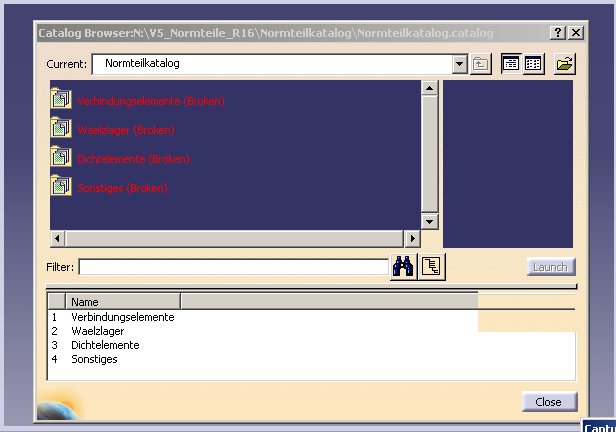Click left arrow of horizontal scrollbar
This screenshot has width=616, height=432.
[57, 238]
